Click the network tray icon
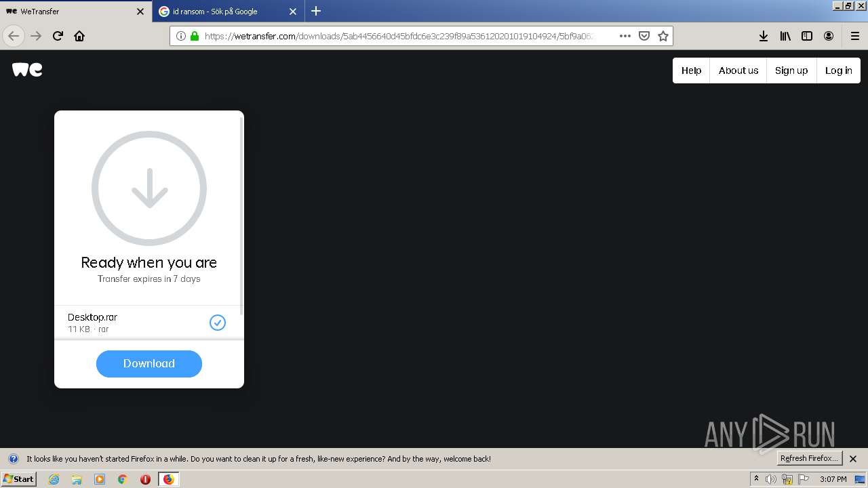 [x=787, y=479]
